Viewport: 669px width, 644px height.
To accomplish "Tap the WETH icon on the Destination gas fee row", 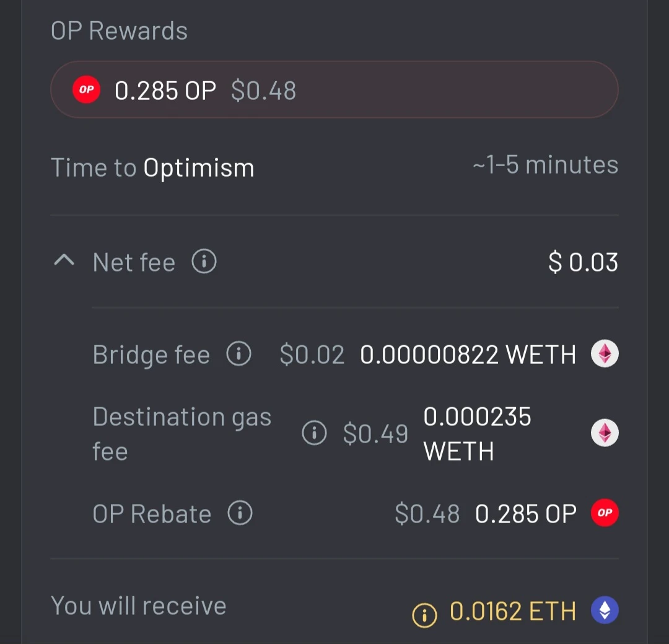I will pyautogui.click(x=605, y=433).
